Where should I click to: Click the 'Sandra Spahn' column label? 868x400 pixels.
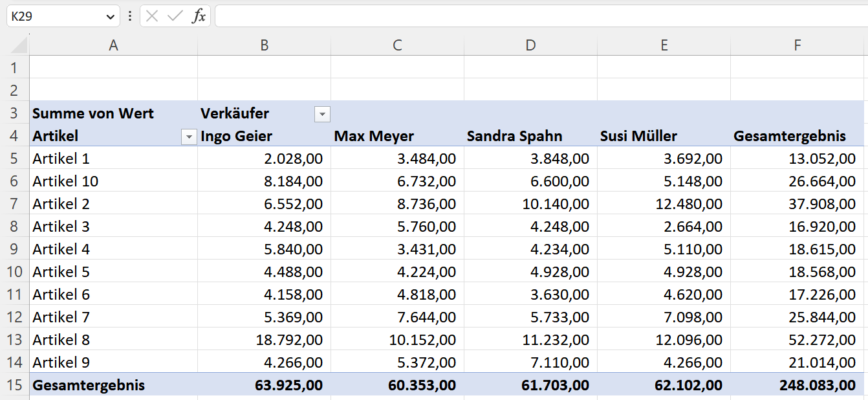pyautogui.click(x=530, y=136)
